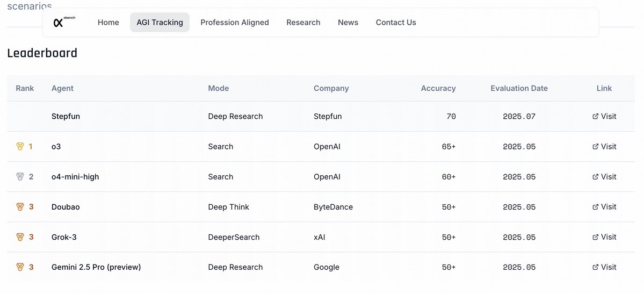Select Stepfun agent name cell
This screenshot has height=294, width=644.
66,117
